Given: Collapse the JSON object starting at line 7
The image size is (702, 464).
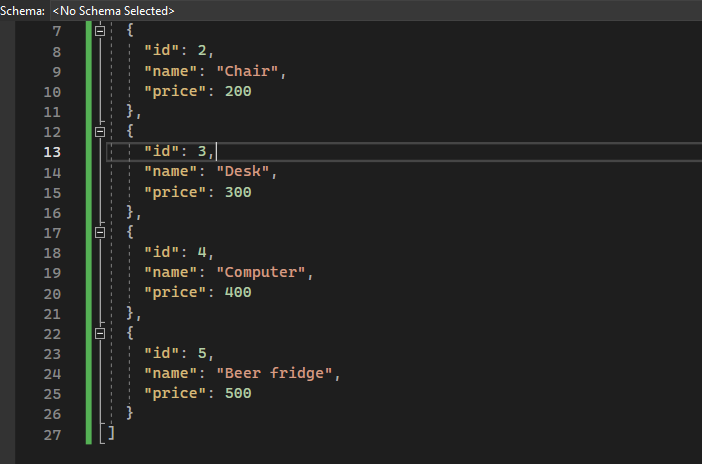Looking at the screenshot, I should click(100, 31).
